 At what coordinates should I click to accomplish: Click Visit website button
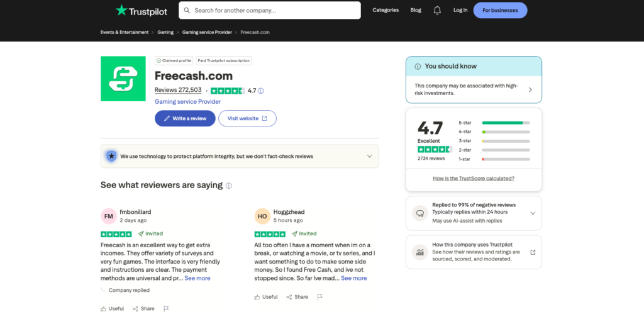pyautogui.click(x=247, y=118)
